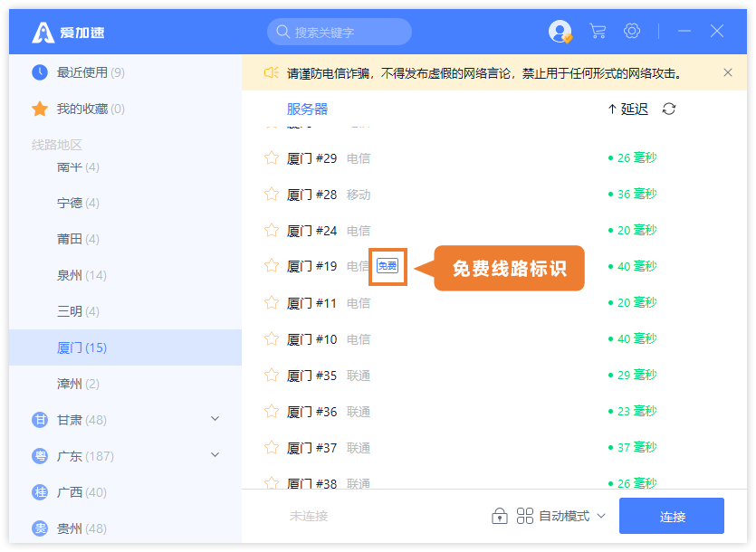Select server row 厦门 #28 移动
Viewport: 756px width, 552px height.
click(494, 195)
